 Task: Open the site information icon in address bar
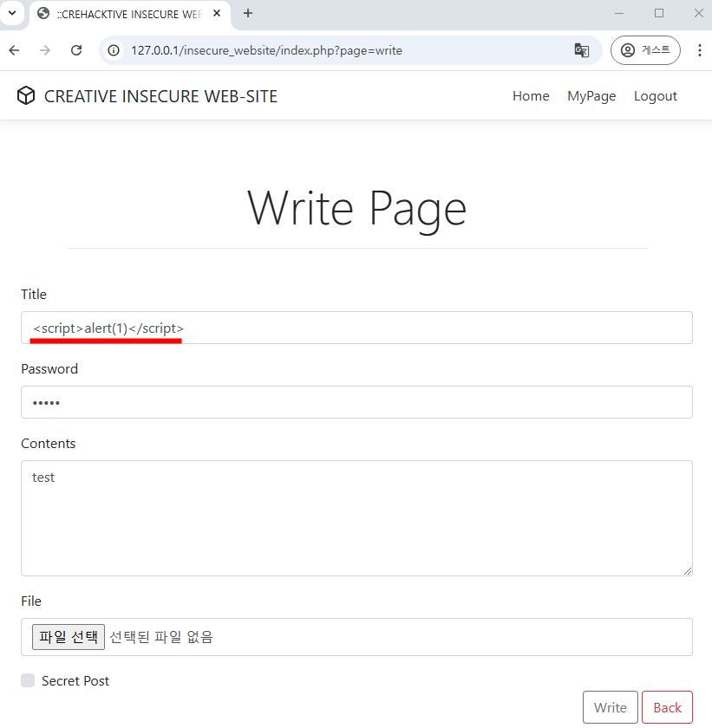click(x=114, y=50)
